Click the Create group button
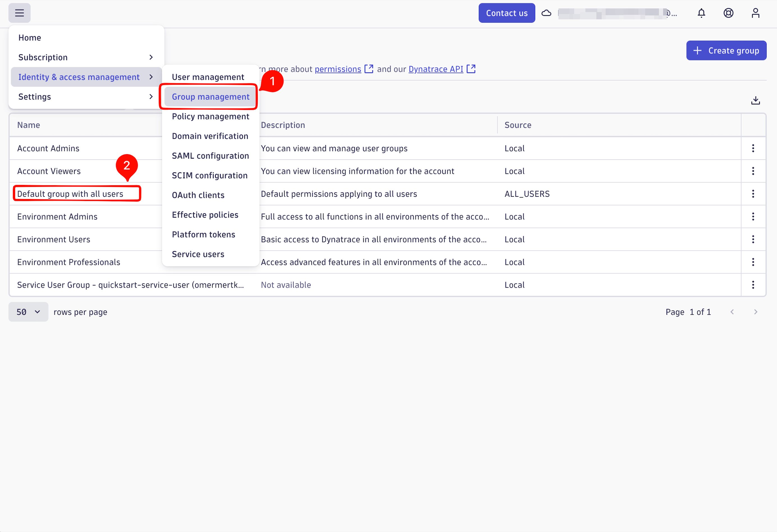 point(726,50)
